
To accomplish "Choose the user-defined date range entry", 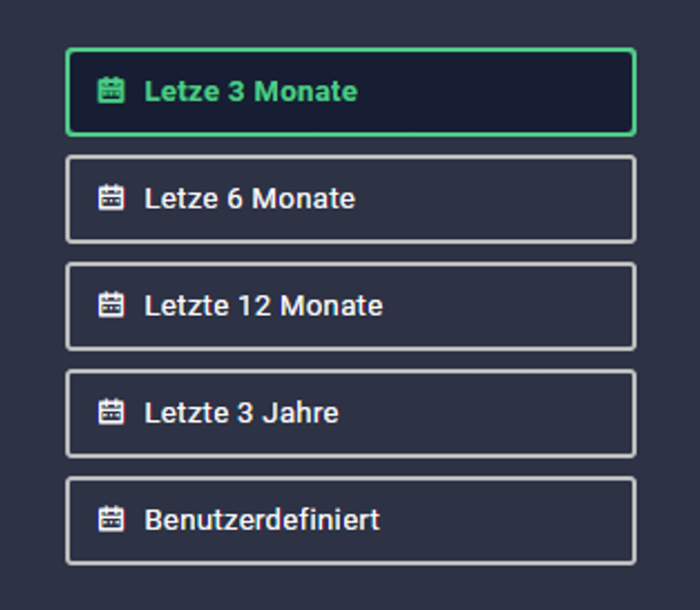I will [x=351, y=521].
